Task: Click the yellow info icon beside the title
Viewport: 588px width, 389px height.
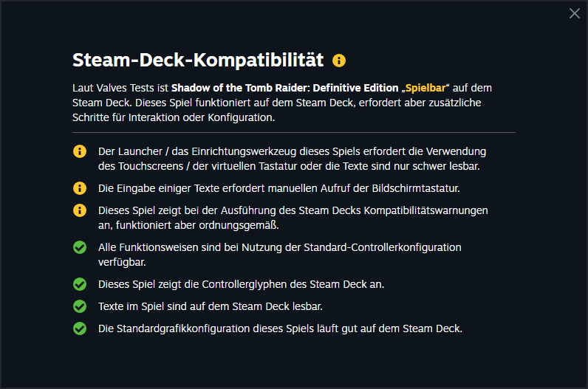Action: (x=339, y=61)
